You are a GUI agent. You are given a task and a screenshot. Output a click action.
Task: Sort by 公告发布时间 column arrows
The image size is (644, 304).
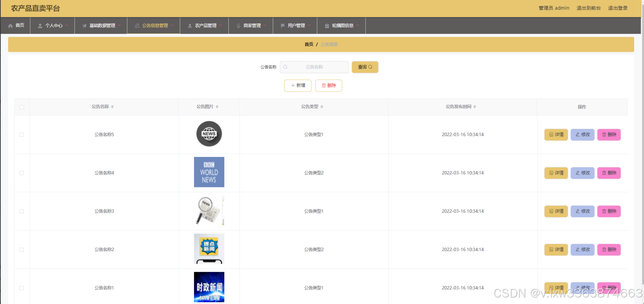tap(475, 107)
